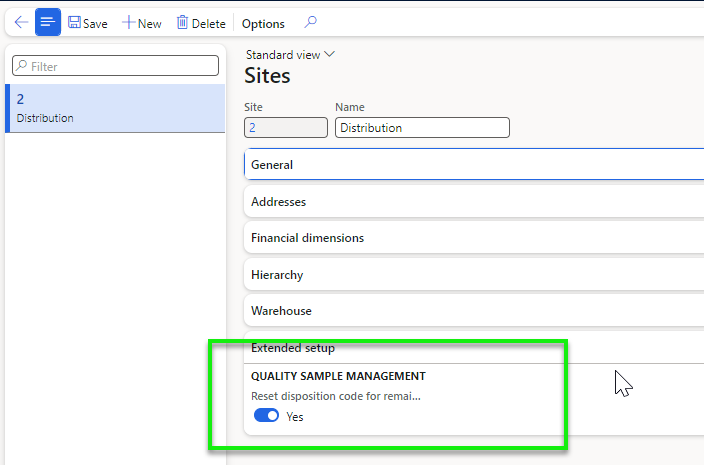
Task: Expand the Warehouse section
Action: [281, 311]
